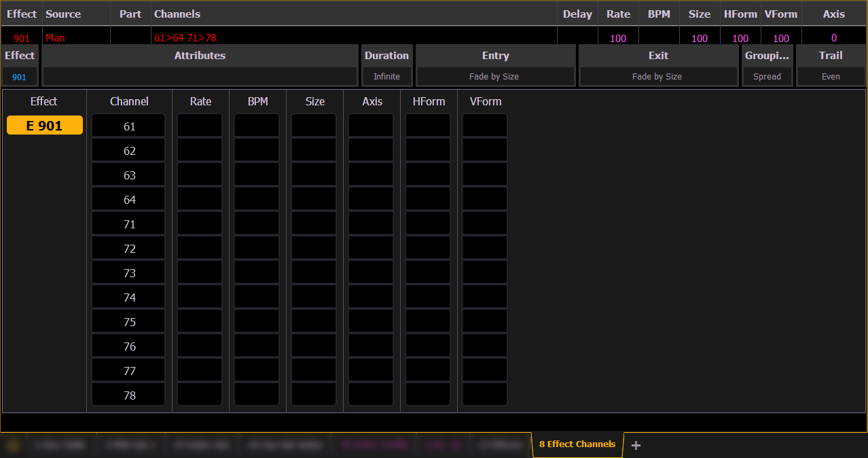The image size is (868, 458).
Task: Change the Trail Even setting
Action: click(831, 77)
